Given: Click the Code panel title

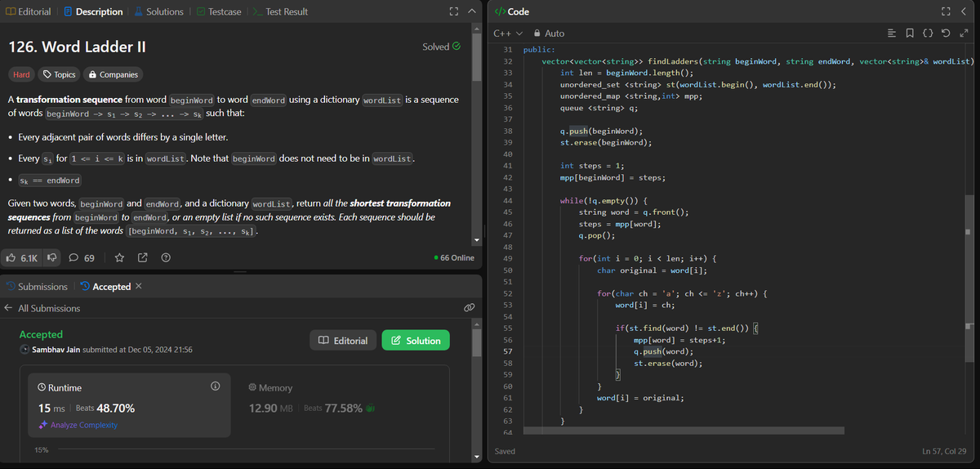Looking at the screenshot, I should click(512, 11).
